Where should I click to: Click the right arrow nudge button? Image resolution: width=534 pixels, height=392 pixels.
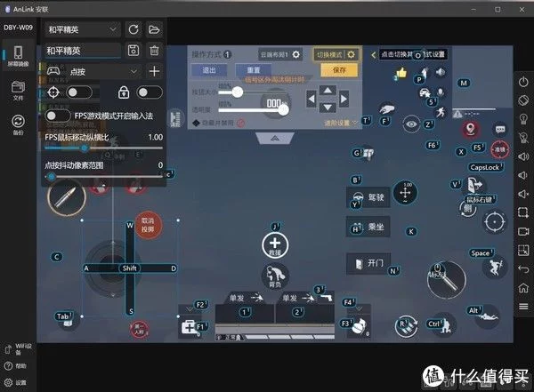[344, 99]
